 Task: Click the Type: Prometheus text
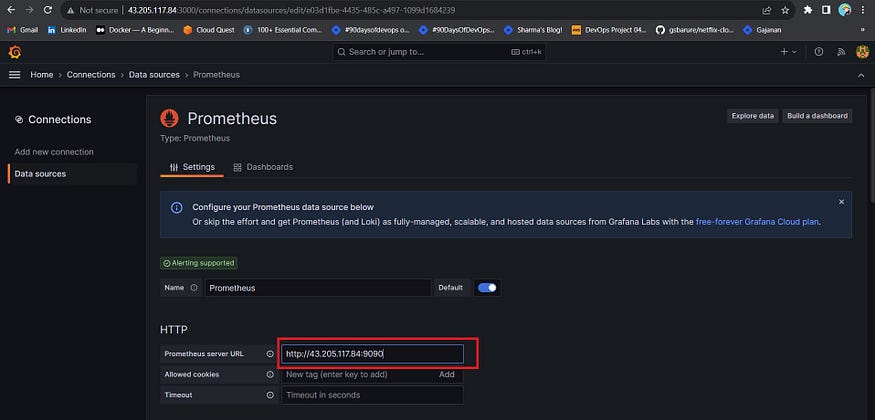195,138
